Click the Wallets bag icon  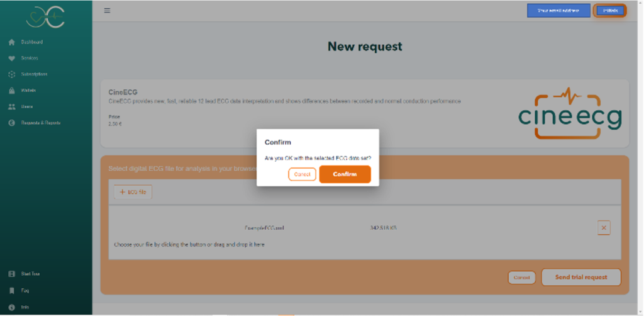(11, 91)
